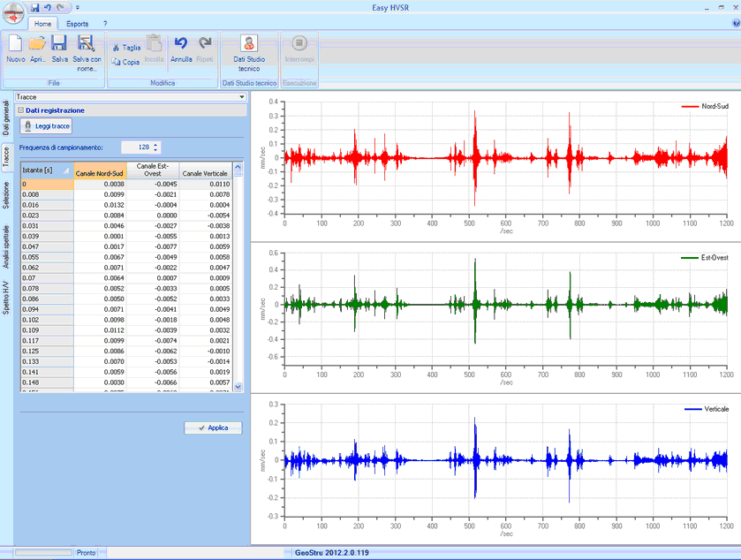The image size is (741, 560).
Task: Click the Canale Verticale column header
Action: click(x=205, y=170)
